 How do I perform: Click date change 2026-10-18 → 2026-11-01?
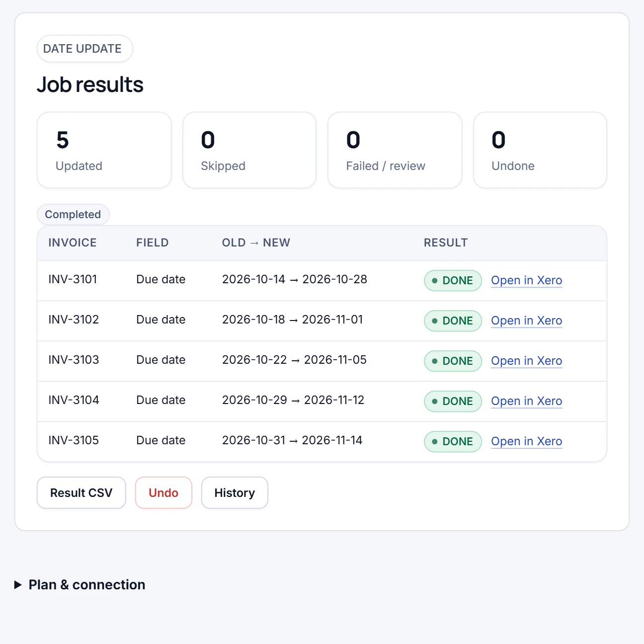[293, 320]
